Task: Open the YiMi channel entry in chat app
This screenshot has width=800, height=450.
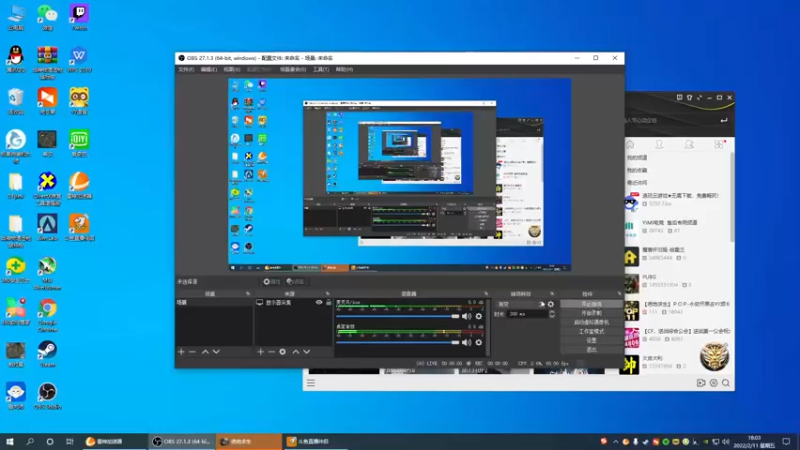Action: pyautogui.click(x=679, y=227)
